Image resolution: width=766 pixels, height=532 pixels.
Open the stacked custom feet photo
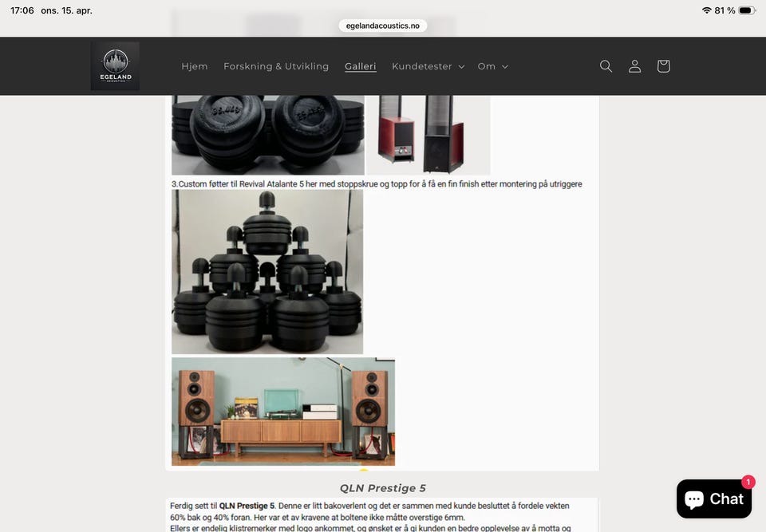click(x=267, y=272)
